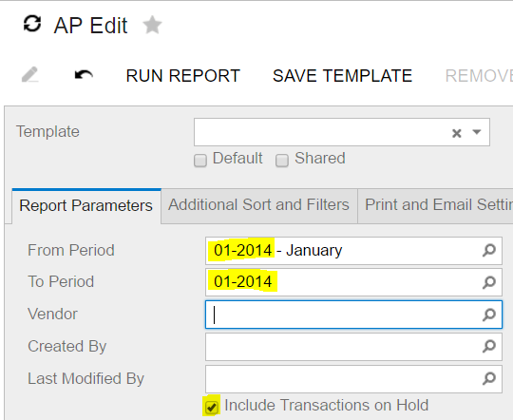Click the undo arrow icon
Viewport: 513px width, 420px height.
pos(84,75)
